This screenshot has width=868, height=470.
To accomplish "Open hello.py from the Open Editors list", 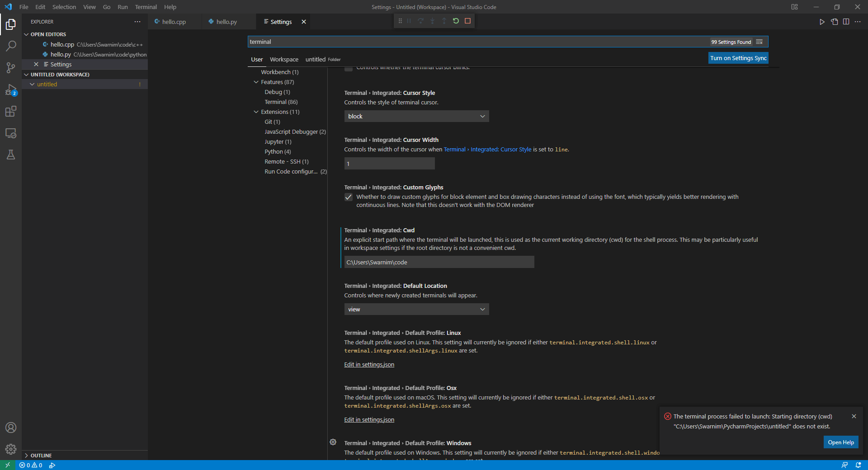I will pyautogui.click(x=85, y=54).
